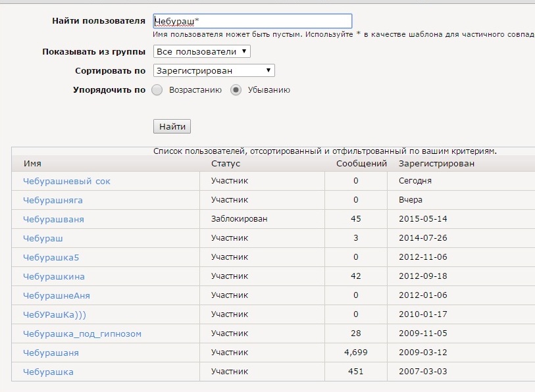Open user profile 'ЧебУРаШКа)))'

[x=54, y=314]
